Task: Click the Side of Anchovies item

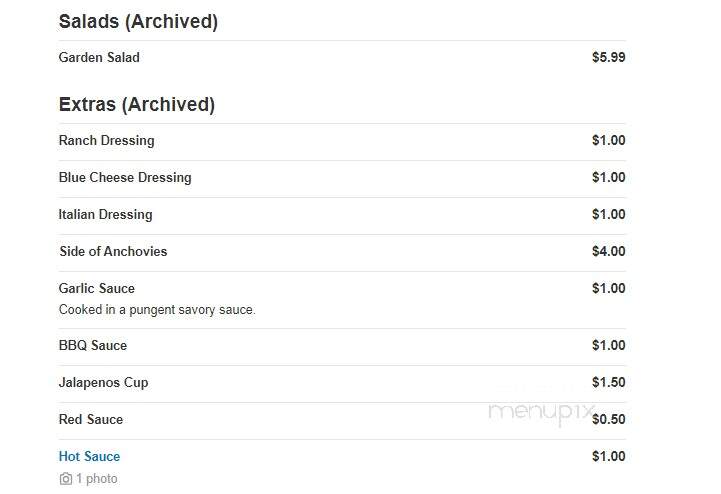Action: pyautogui.click(x=113, y=251)
